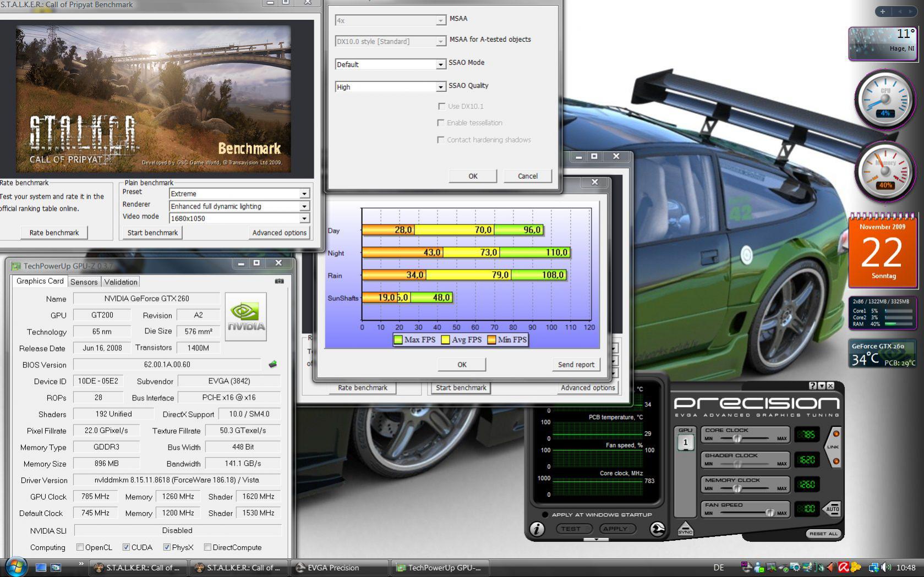This screenshot has height=577, width=924.
Task: Open the Preset dropdown set to Extreme
Action: [x=239, y=194]
